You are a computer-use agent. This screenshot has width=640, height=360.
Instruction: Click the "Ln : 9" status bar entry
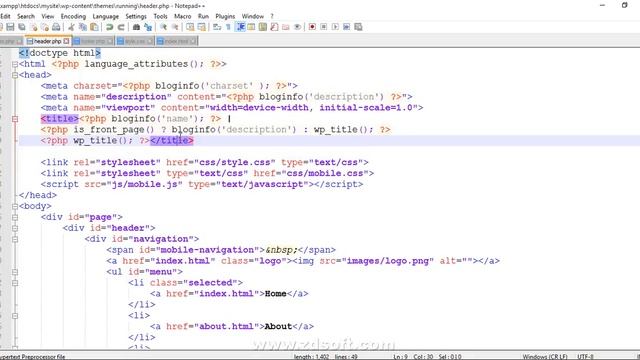[400, 357]
